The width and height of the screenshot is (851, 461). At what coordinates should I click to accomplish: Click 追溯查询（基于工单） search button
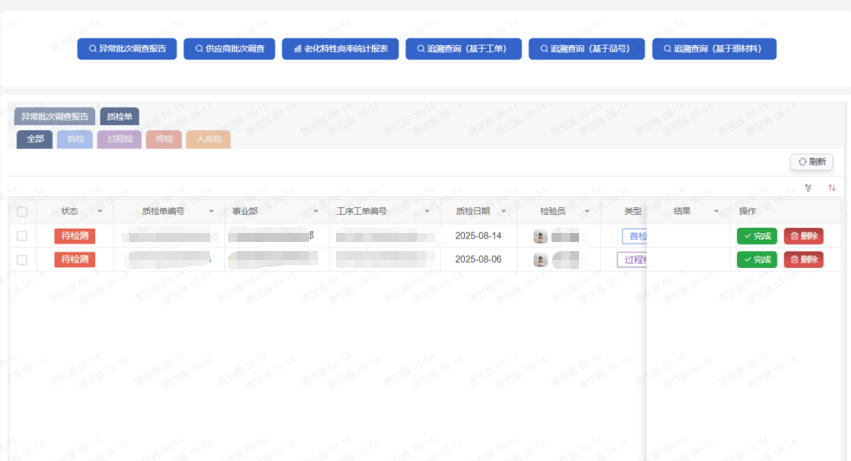(x=463, y=49)
